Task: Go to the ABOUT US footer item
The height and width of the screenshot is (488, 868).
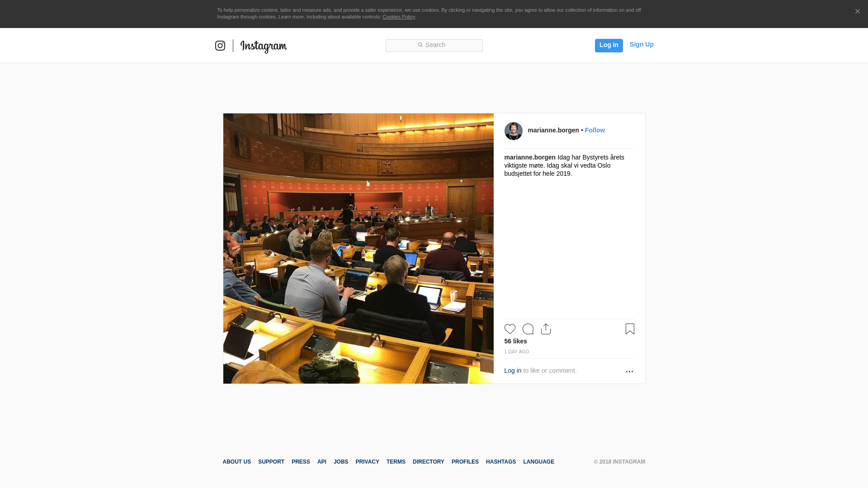Action: coord(236,462)
